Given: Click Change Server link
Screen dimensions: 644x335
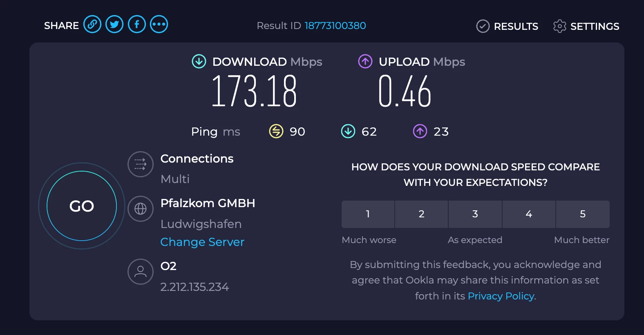Looking at the screenshot, I should tap(202, 242).
